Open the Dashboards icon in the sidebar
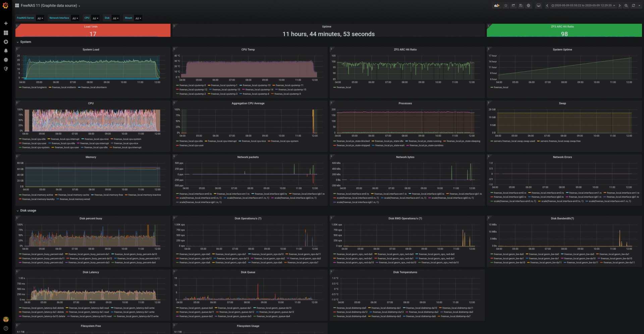 [x=6, y=33]
